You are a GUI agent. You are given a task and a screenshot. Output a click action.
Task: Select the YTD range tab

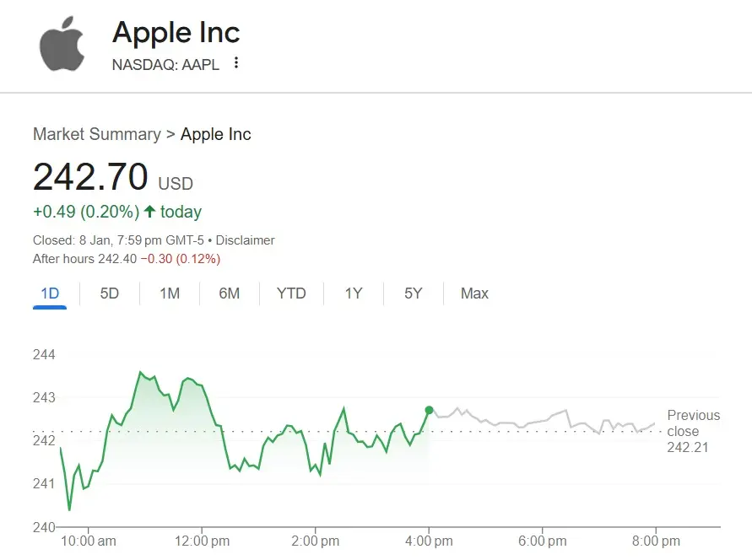[x=291, y=293]
